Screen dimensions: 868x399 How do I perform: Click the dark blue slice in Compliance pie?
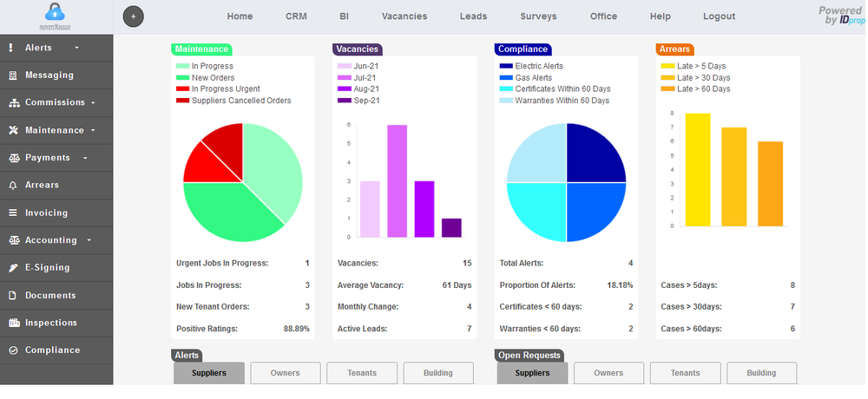coord(595,154)
